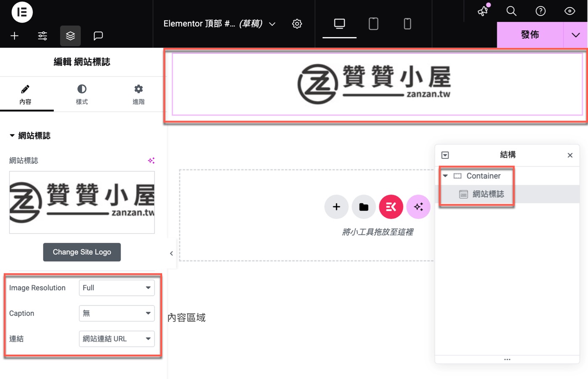
Task: Open the template library folder button
Action: pyautogui.click(x=364, y=207)
